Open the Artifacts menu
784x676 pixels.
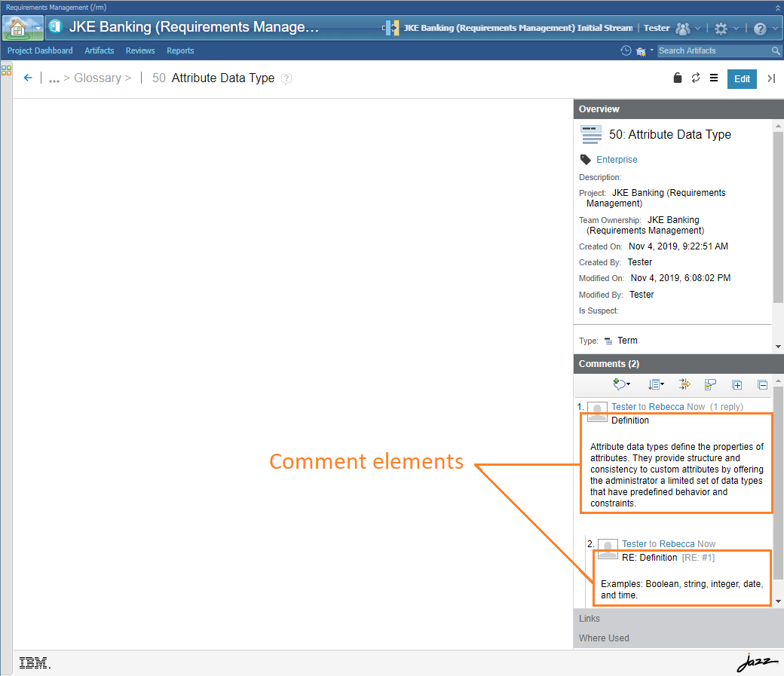pyautogui.click(x=99, y=50)
